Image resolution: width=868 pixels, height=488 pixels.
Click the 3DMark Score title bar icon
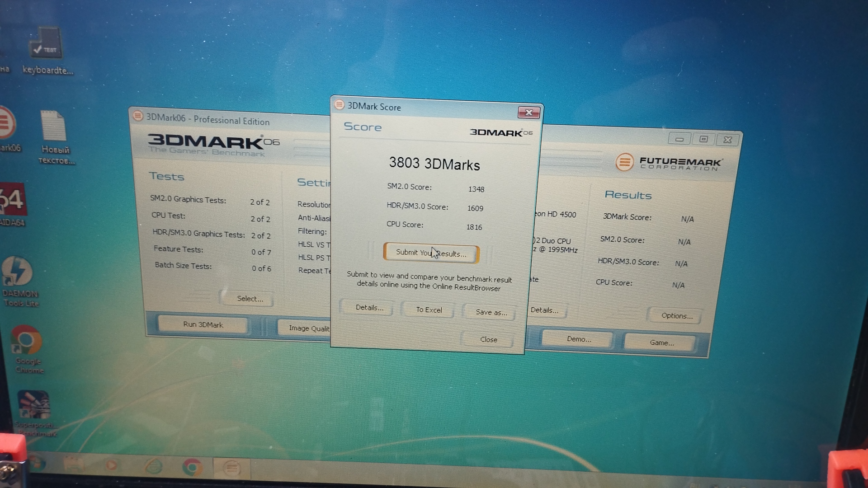tap(339, 104)
